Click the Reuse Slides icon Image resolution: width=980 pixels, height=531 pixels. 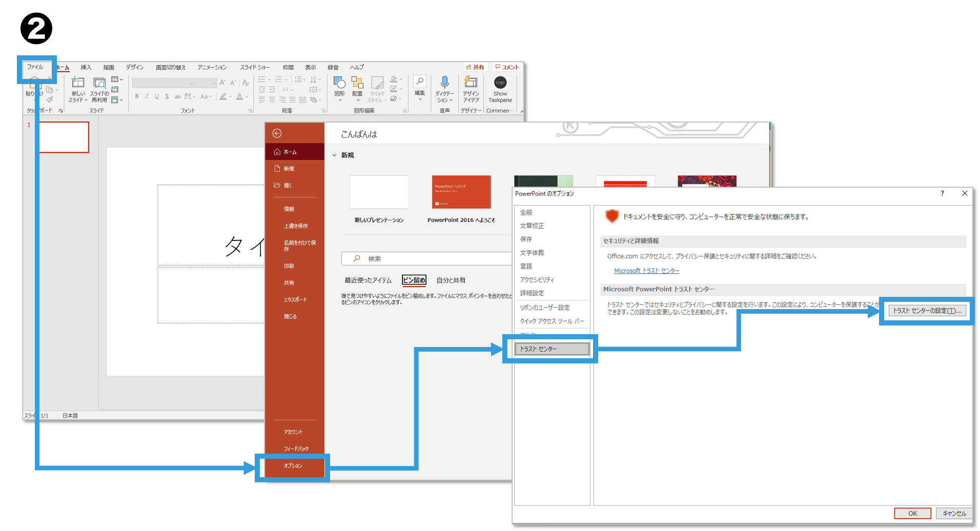(x=99, y=83)
